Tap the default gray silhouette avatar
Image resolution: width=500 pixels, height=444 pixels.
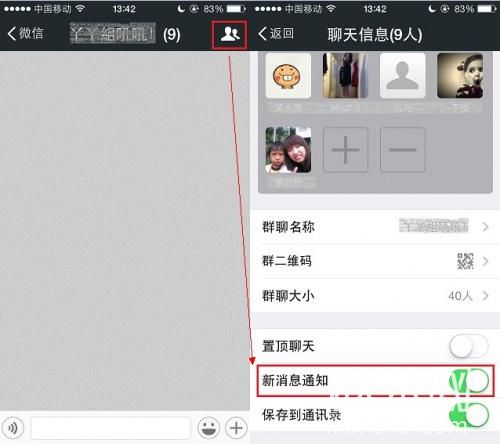coord(403,76)
